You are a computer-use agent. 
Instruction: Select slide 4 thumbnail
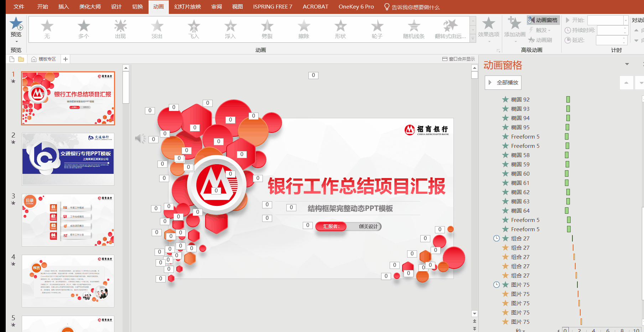68,281
